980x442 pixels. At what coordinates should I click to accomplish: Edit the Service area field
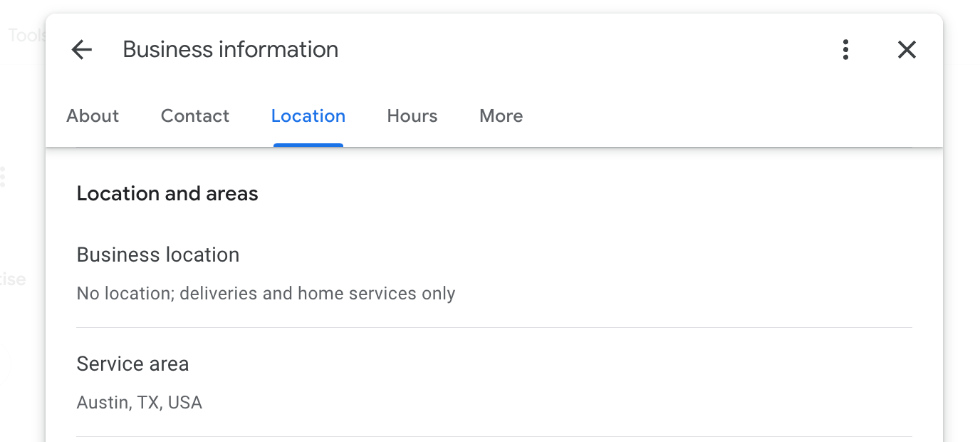(132, 364)
